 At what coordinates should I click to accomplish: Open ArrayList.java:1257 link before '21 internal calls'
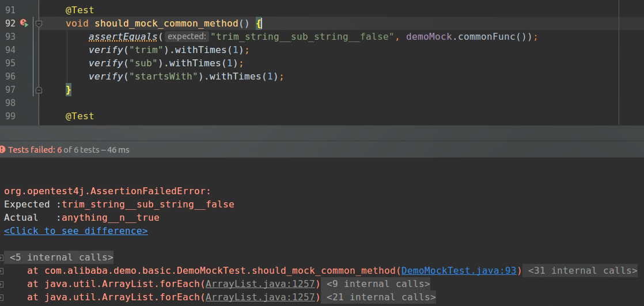coord(260,297)
